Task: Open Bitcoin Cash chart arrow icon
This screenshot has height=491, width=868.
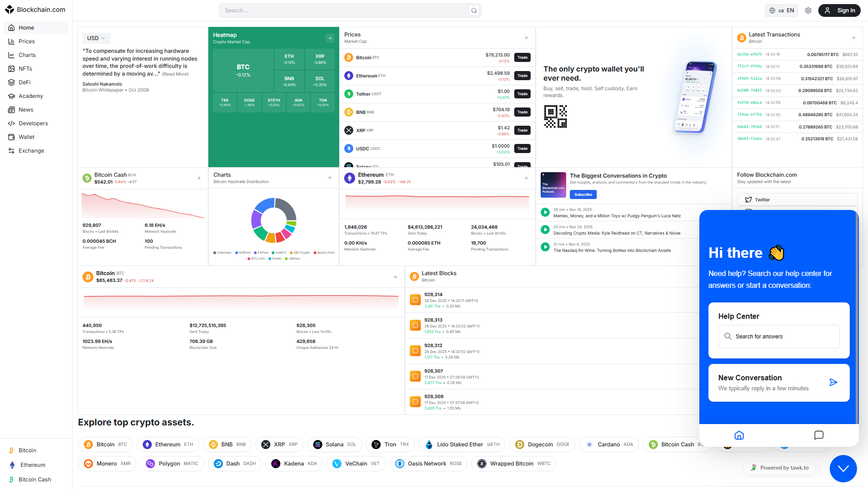Action: pos(199,178)
